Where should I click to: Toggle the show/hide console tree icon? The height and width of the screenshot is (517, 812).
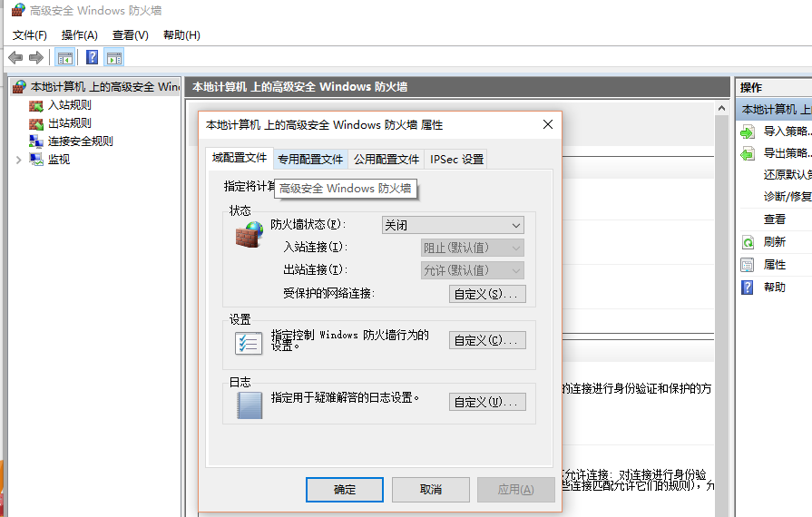point(65,57)
